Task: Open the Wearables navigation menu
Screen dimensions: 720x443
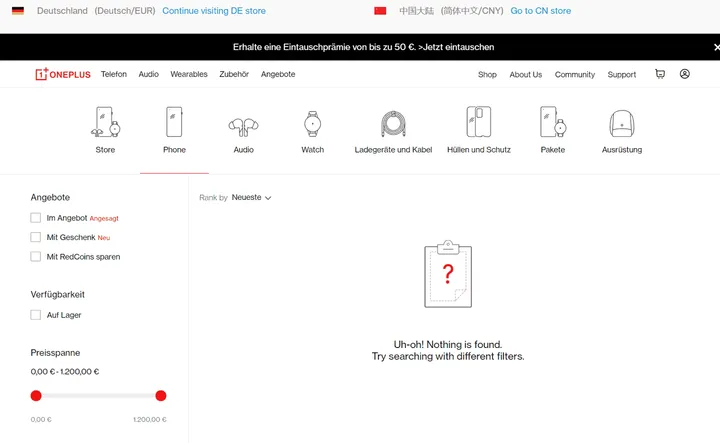Action: (x=189, y=74)
